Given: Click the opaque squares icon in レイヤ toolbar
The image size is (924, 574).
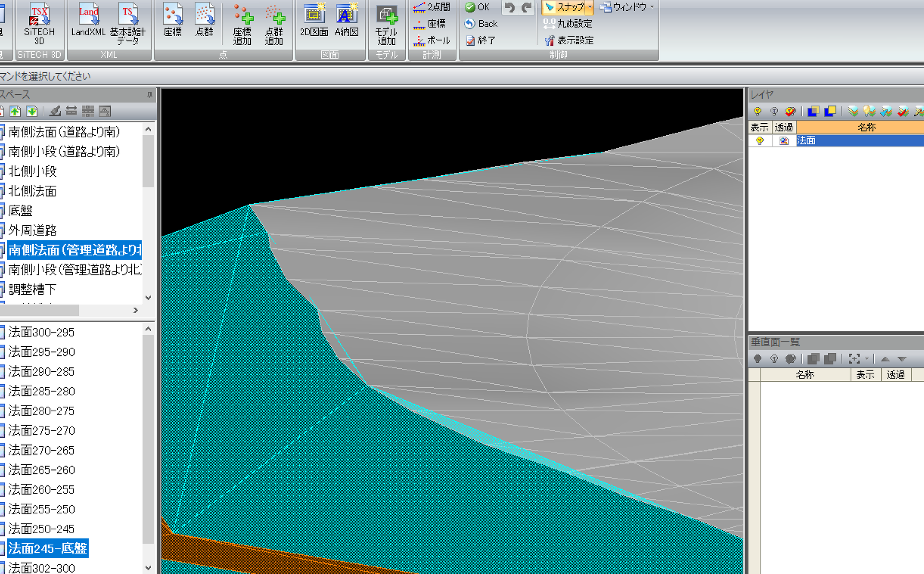Looking at the screenshot, I should [x=830, y=112].
